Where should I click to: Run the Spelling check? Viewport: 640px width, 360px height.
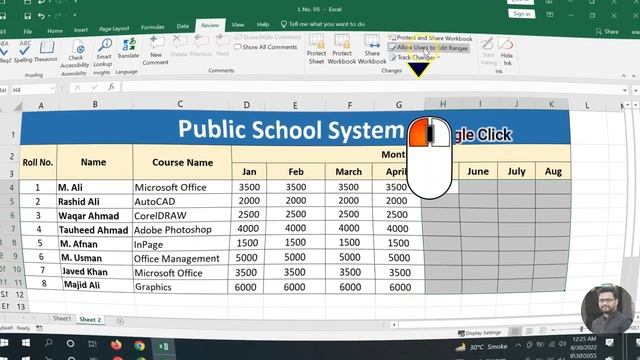(x=23, y=52)
